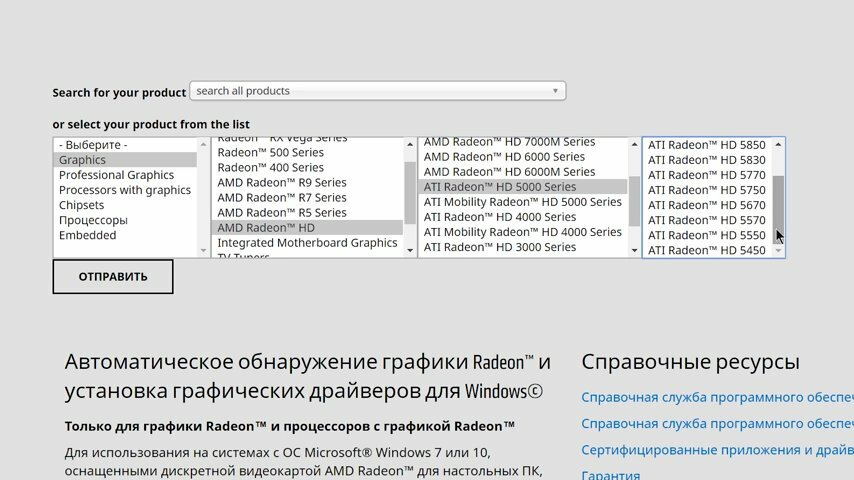854x480 pixels.
Task: Open second 'Справочная служба программного обеспечения' link
Action: [x=717, y=423]
